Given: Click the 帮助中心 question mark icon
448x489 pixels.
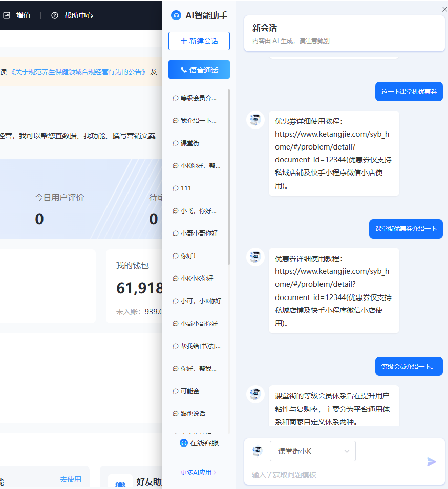Looking at the screenshot, I should pyautogui.click(x=55, y=15).
